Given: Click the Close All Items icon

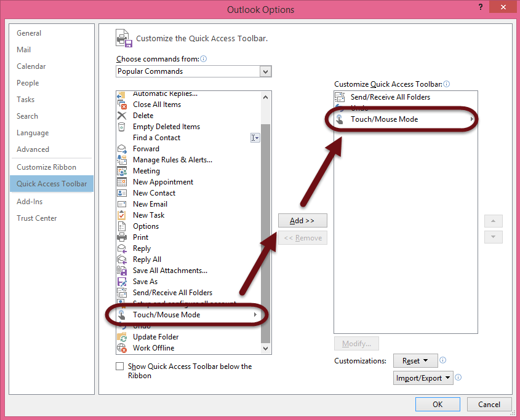Looking at the screenshot, I should click(x=122, y=105).
